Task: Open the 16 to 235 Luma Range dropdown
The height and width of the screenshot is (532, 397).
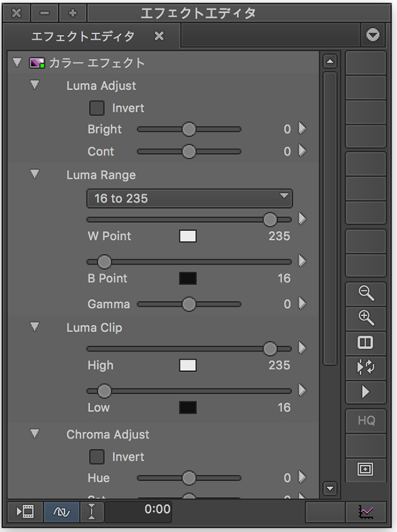Action: [189, 198]
